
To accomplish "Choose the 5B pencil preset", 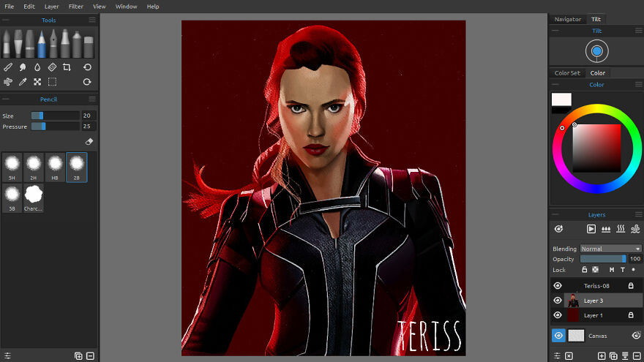I will (x=12, y=198).
